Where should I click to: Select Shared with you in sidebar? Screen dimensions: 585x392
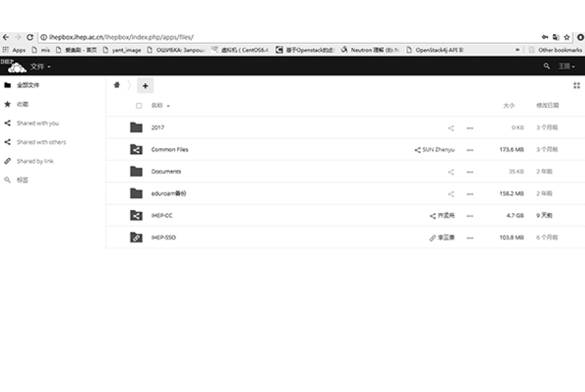(38, 123)
